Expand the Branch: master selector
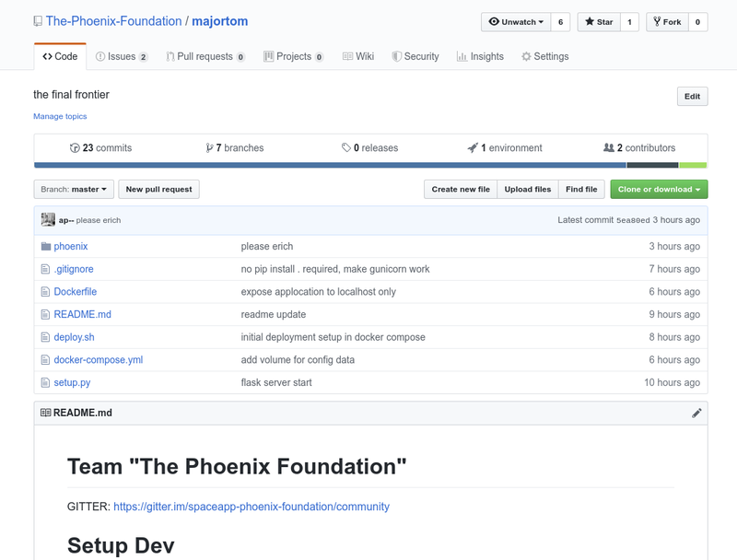Image resolution: width=737 pixels, height=560 pixels. 74,190
